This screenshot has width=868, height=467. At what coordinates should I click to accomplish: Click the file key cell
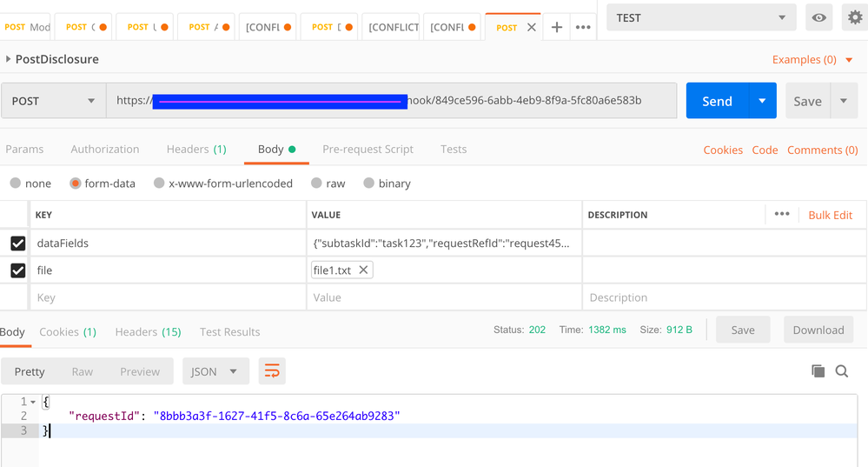(167, 270)
